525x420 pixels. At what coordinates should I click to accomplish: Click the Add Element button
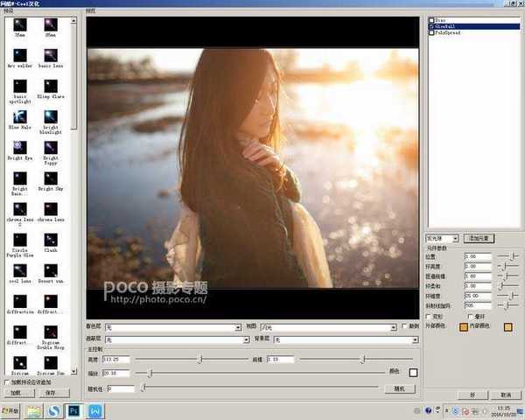479,237
